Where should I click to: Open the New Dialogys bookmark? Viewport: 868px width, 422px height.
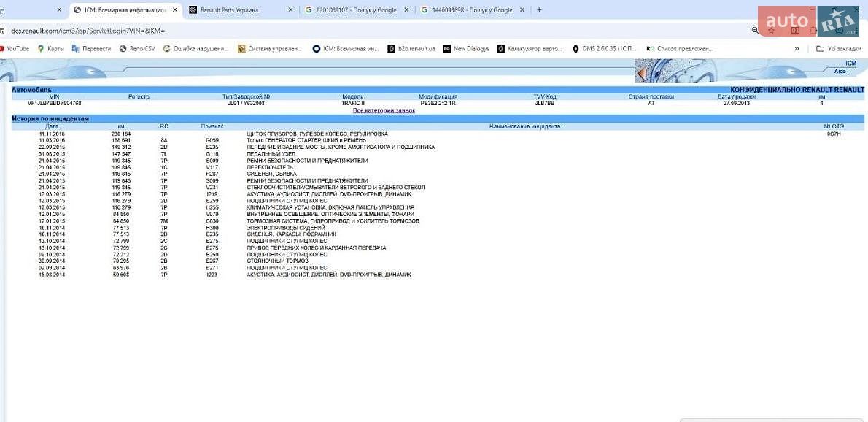[465, 49]
